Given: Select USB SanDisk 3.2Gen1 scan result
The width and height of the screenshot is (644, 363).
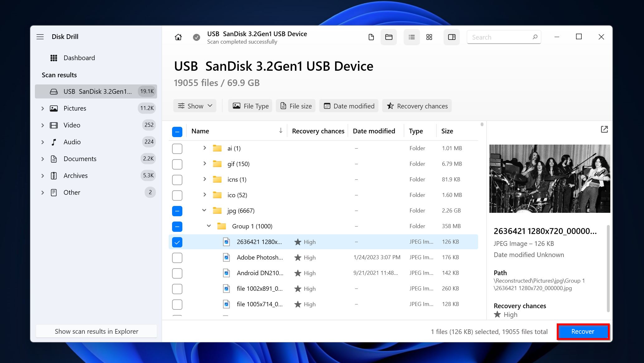Looking at the screenshot, I should 96,92.
